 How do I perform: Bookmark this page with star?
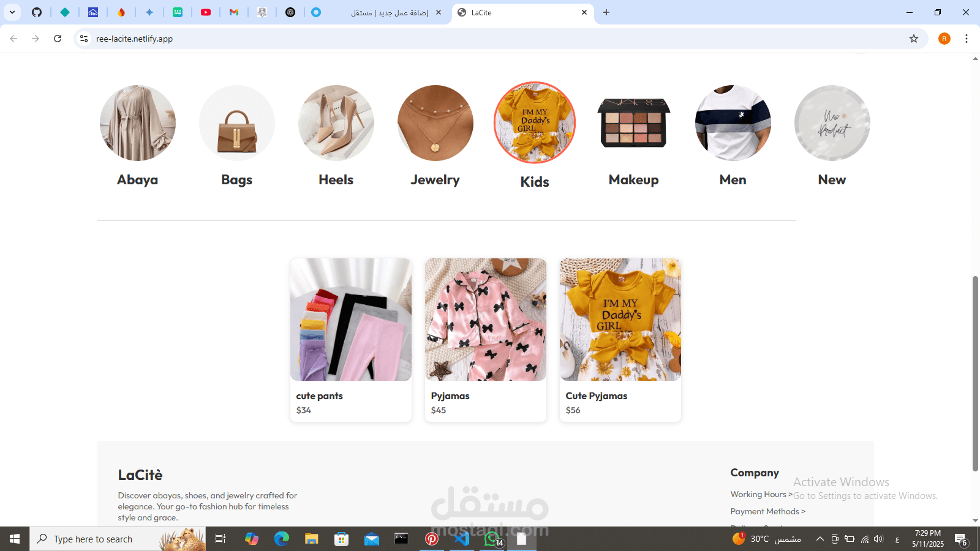tap(914, 39)
